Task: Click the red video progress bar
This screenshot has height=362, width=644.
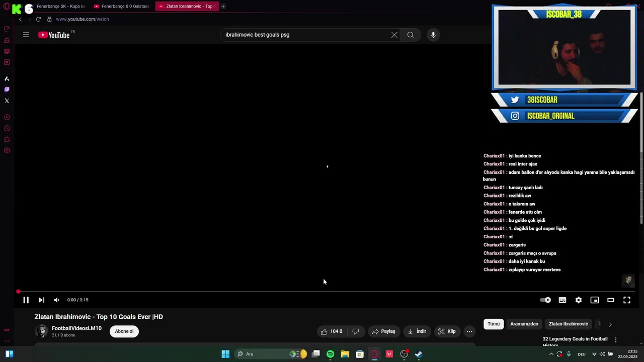Action: [x=326, y=292]
